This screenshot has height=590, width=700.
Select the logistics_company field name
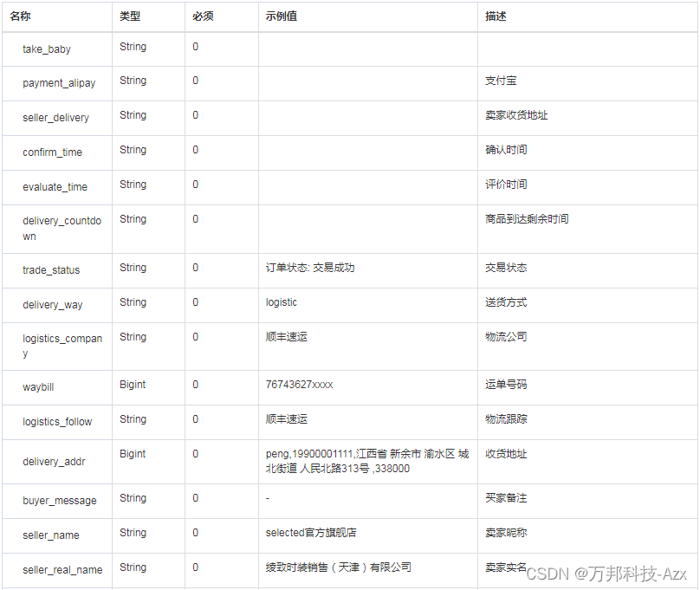(62, 346)
